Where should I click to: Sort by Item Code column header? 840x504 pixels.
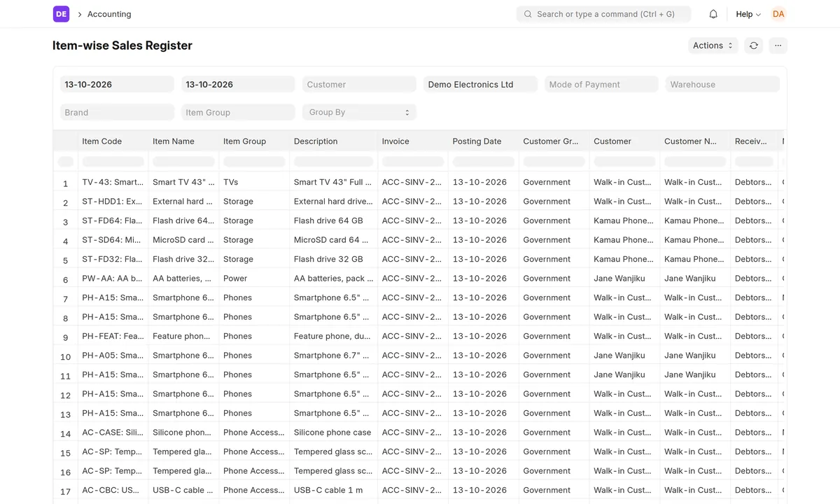point(113,141)
